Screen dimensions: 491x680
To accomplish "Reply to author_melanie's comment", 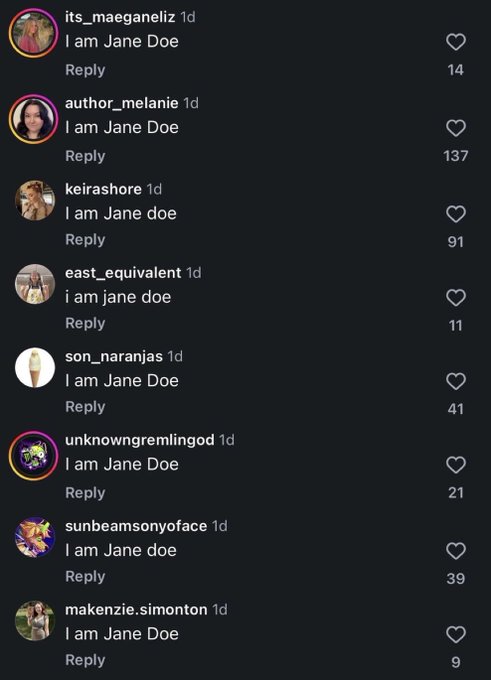I will 85,156.
